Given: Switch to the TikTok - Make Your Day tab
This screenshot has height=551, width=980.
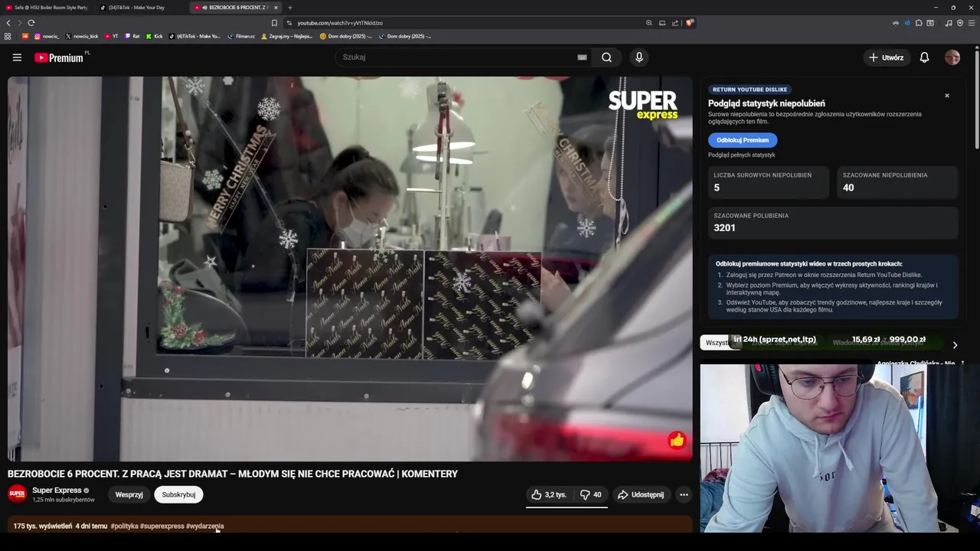Looking at the screenshot, I should [x=139, y=7].
